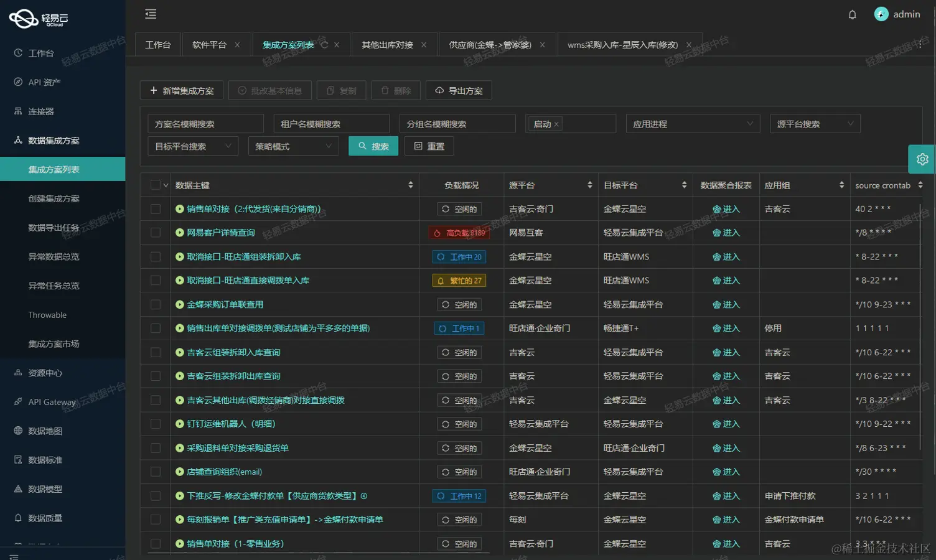Check the select-all checkbox in the table header
The image size is (936, 560).
(156, 185)
